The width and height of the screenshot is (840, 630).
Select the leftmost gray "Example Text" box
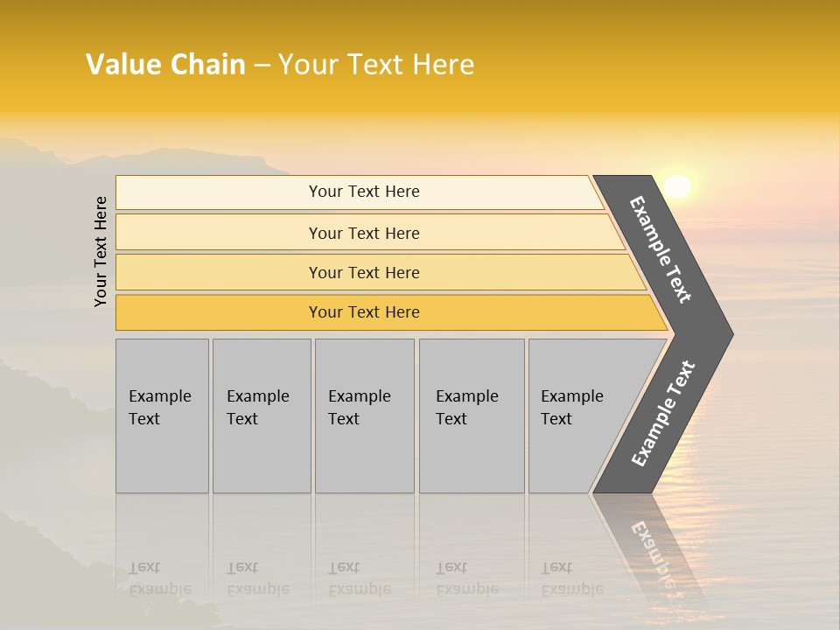coord(162,416)
